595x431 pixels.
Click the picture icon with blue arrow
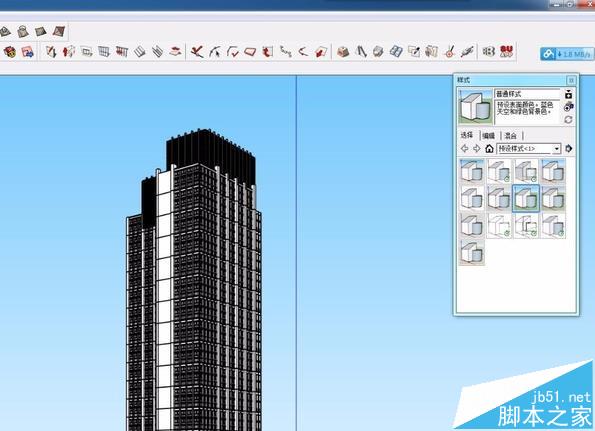click(28, 52)
